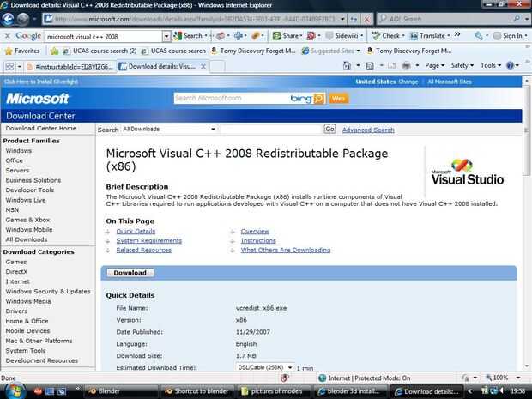Click the red Stop loading icon
The height and width of the screenshot is (399, 532).
(366, 20)
